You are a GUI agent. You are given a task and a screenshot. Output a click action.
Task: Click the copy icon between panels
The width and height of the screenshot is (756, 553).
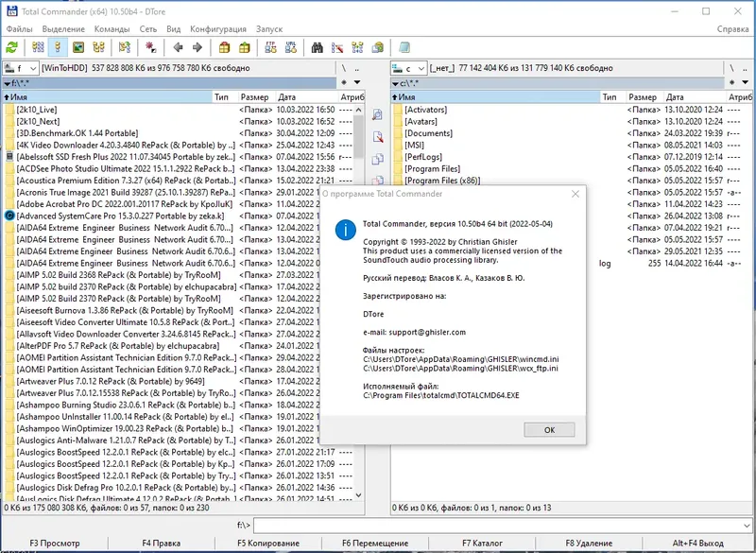377,159
